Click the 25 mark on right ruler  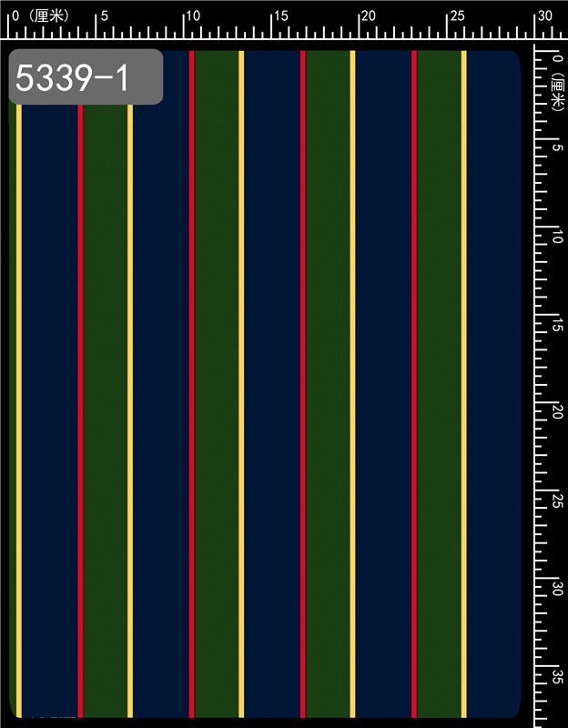pos(557,500)
